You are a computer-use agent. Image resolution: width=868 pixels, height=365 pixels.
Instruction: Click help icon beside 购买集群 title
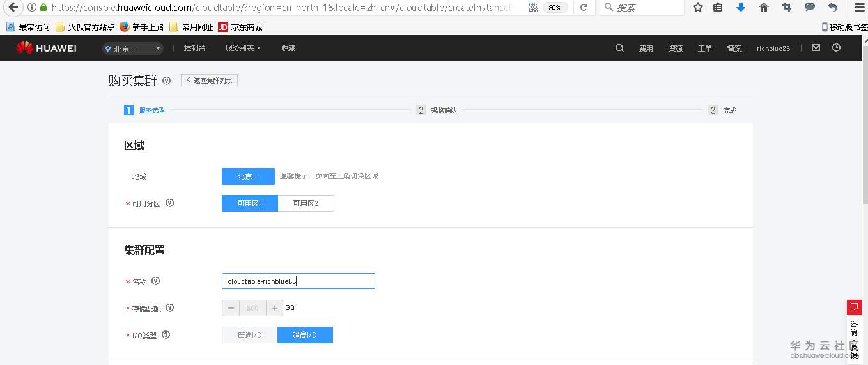[167, 81]
